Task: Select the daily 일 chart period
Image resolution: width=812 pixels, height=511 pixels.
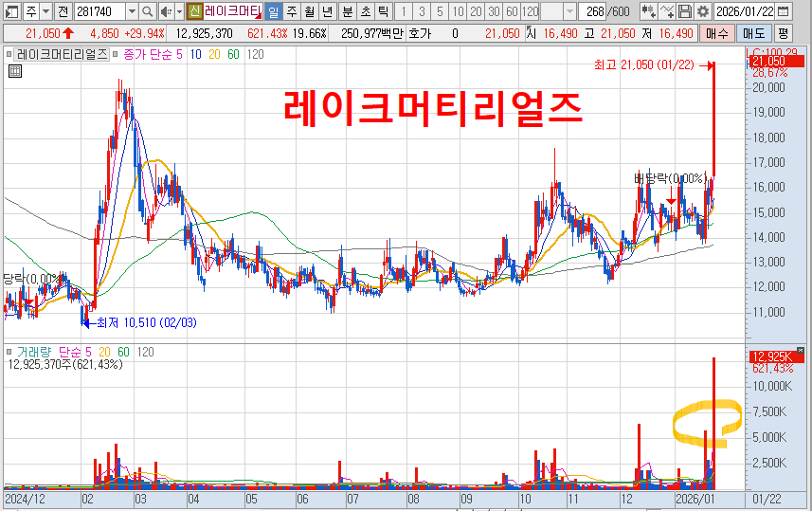Action: coord(274,10)
